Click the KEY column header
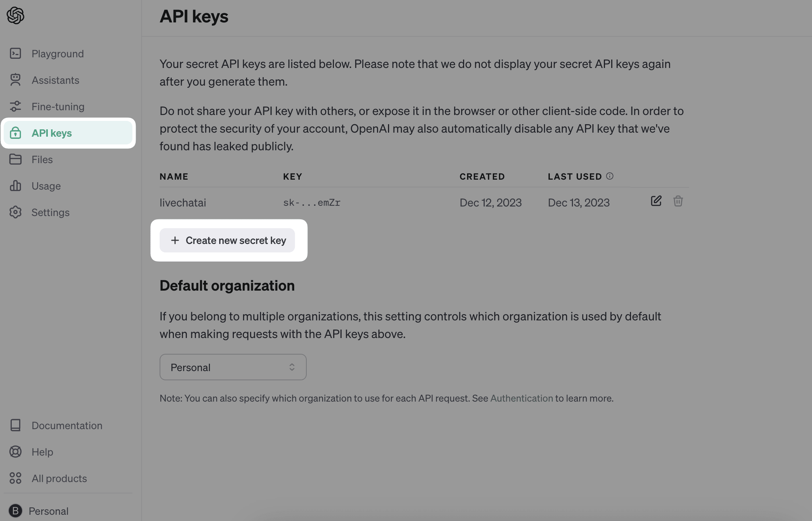 pos(293,176)
